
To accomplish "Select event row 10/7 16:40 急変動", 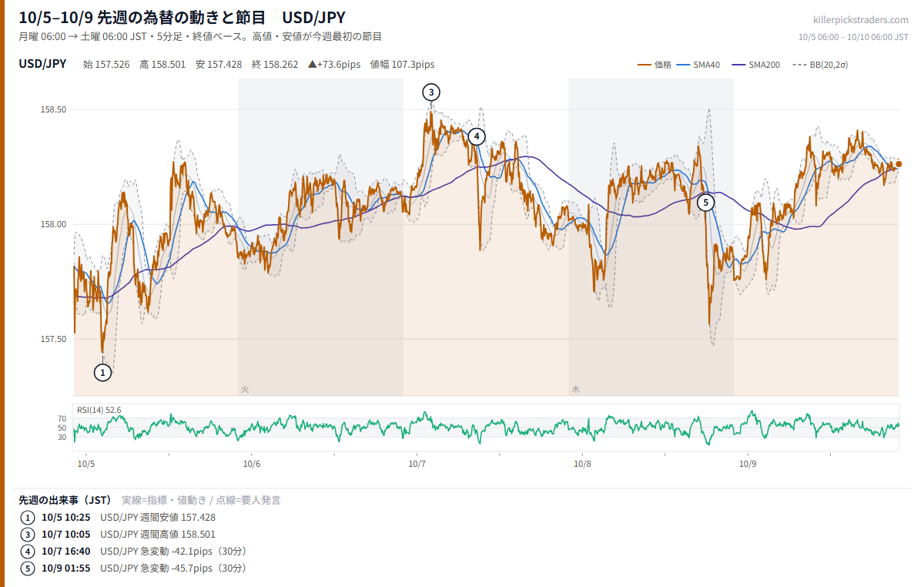I will click(x=134, y=552).
